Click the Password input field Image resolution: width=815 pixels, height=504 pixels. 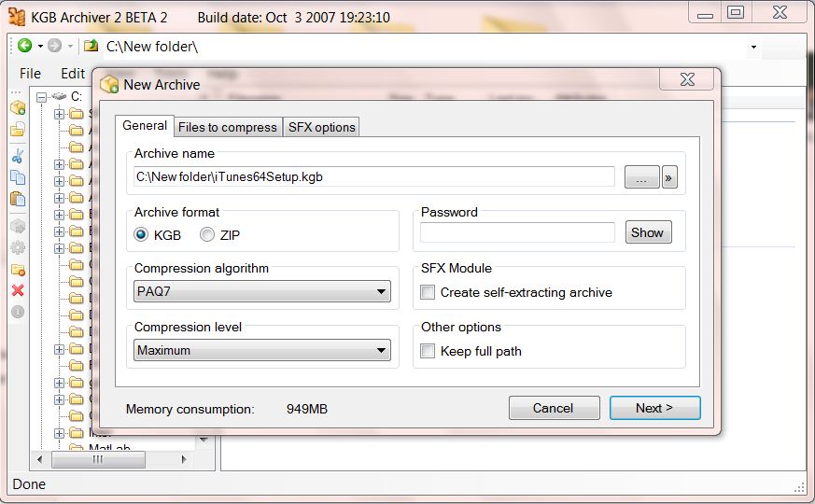coord(518,232)
